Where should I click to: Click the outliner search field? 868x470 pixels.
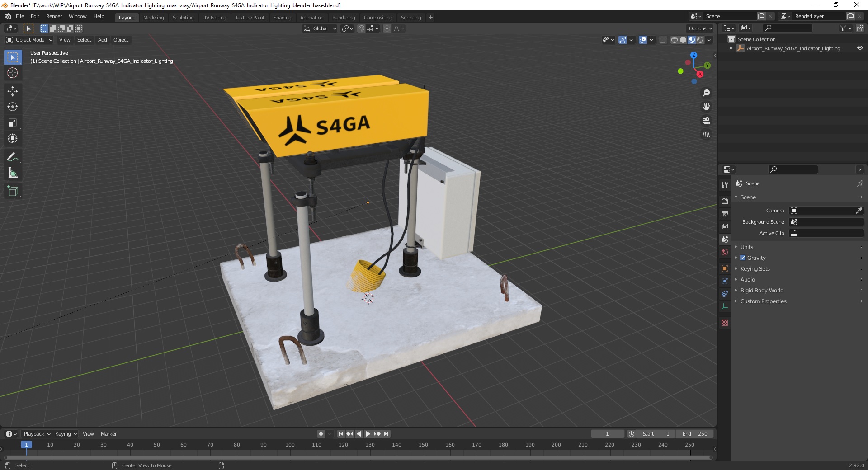(787, 28)
